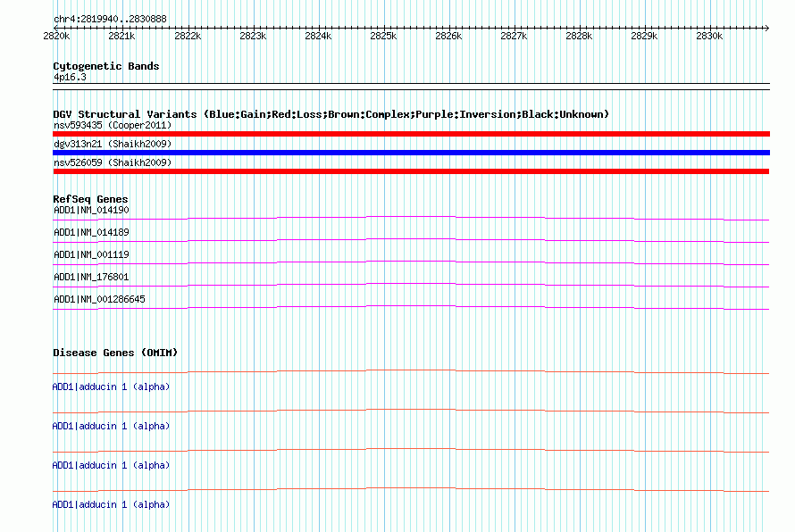Click the red nsv593435 loss bar
Image resolution: width=795 pixels, height=532 pixels.
tap(411, 134)
